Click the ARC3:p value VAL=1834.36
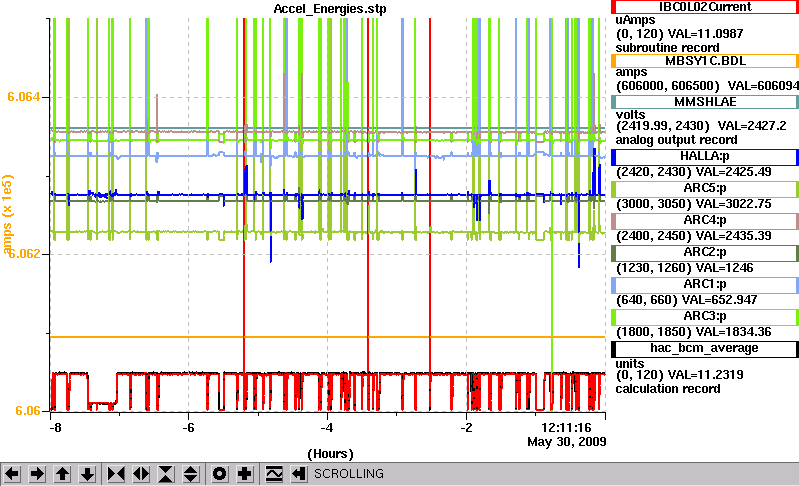The image size is (799, 486). [734, 333]
